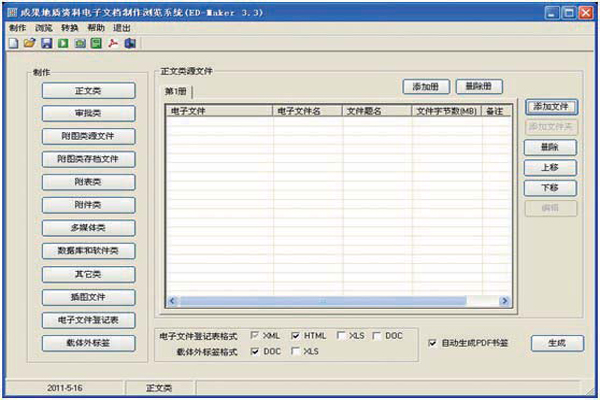Enable the first XLS registration format checkbox
600x400 pixels.
point(341,336)
